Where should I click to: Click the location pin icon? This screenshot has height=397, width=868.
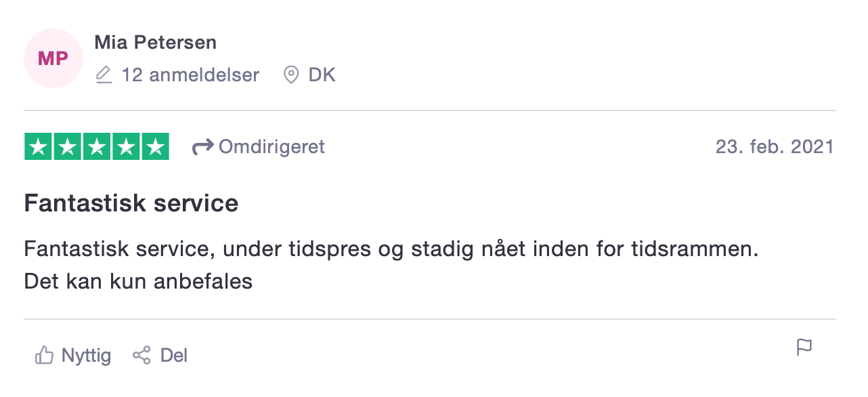(x=291, y=75)
